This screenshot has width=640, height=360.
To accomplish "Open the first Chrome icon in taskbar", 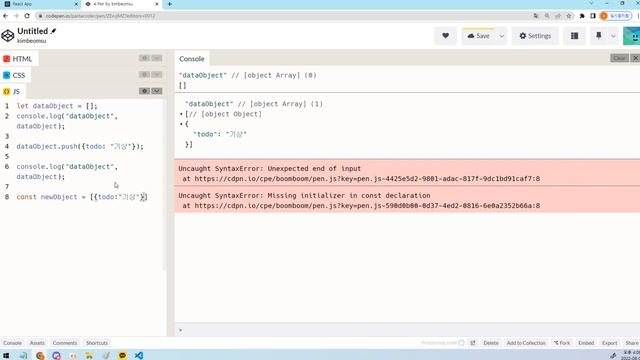I will coord(40,356).
